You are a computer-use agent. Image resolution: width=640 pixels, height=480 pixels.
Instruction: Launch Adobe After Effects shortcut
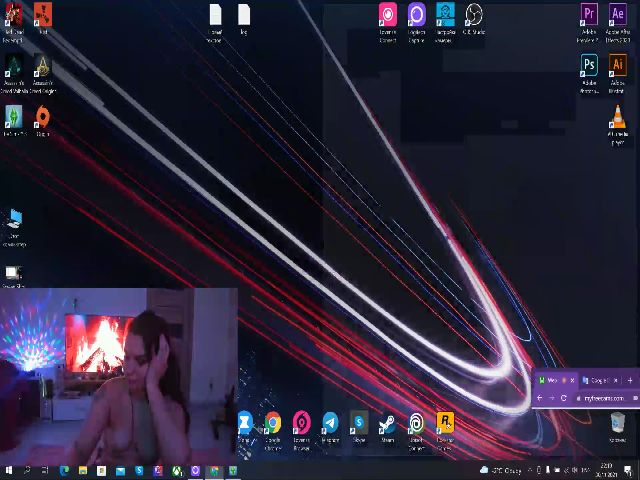tap(618, 15)
